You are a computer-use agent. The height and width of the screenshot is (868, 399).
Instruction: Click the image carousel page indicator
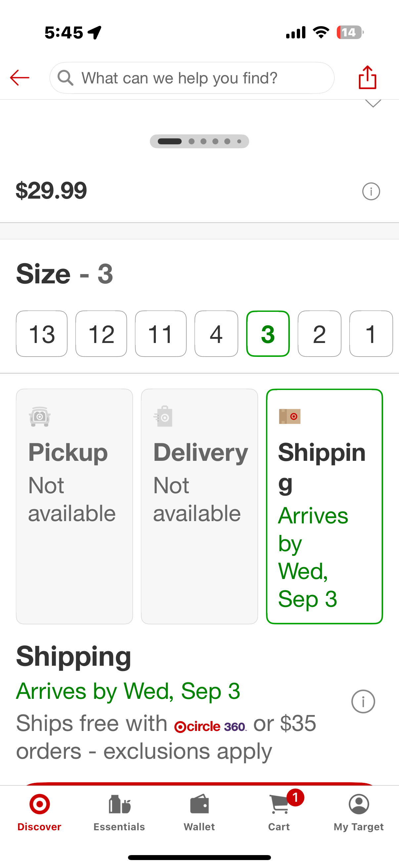199,141
